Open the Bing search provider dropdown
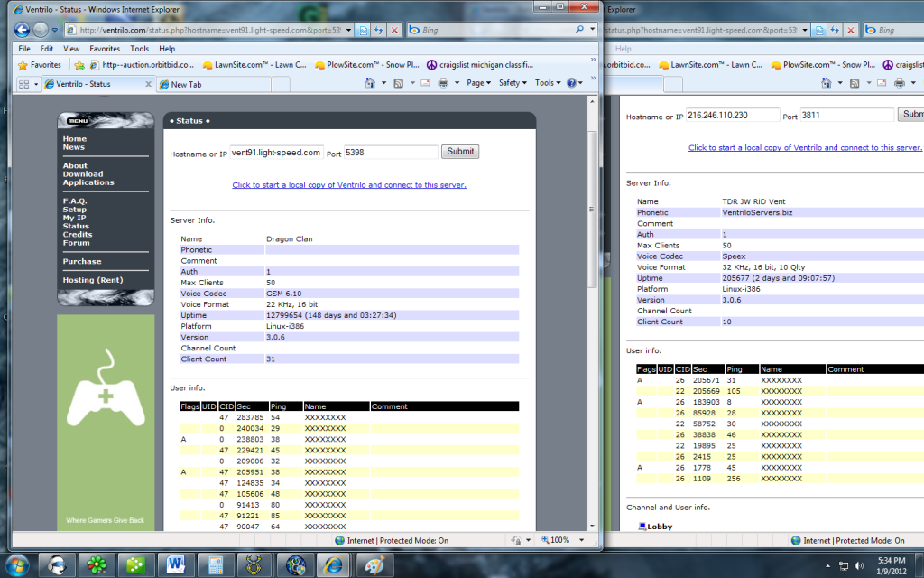The image size is (924, 578). [x=592, y=30]
